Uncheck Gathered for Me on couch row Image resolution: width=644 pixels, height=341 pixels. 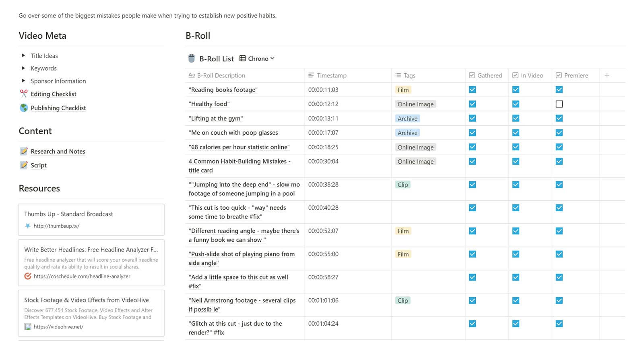click(x=473, y=133)
